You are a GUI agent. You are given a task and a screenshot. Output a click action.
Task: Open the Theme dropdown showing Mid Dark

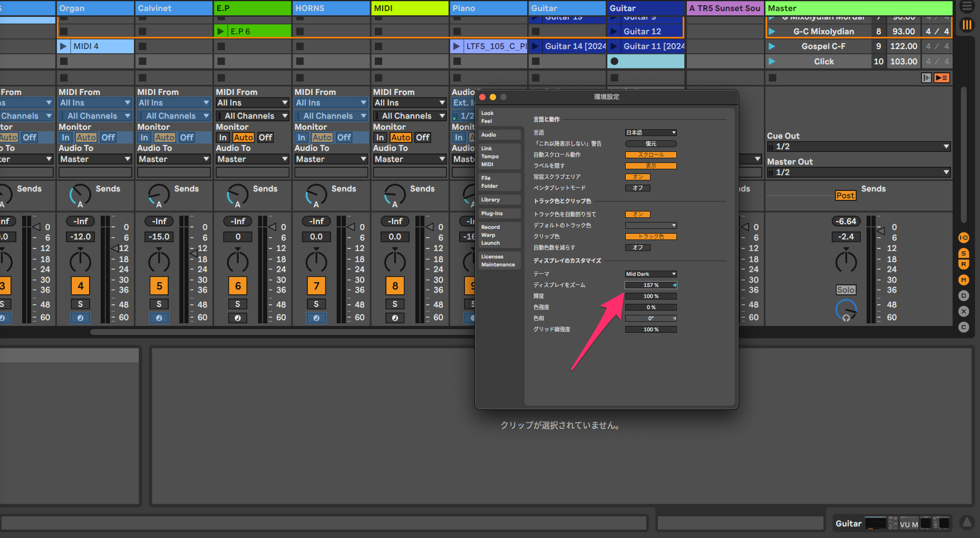[651, 274]
